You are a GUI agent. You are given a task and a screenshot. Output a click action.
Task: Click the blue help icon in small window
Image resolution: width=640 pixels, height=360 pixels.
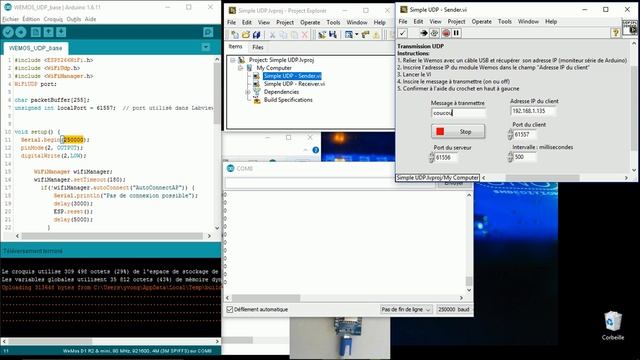click(x=316, y=150)
